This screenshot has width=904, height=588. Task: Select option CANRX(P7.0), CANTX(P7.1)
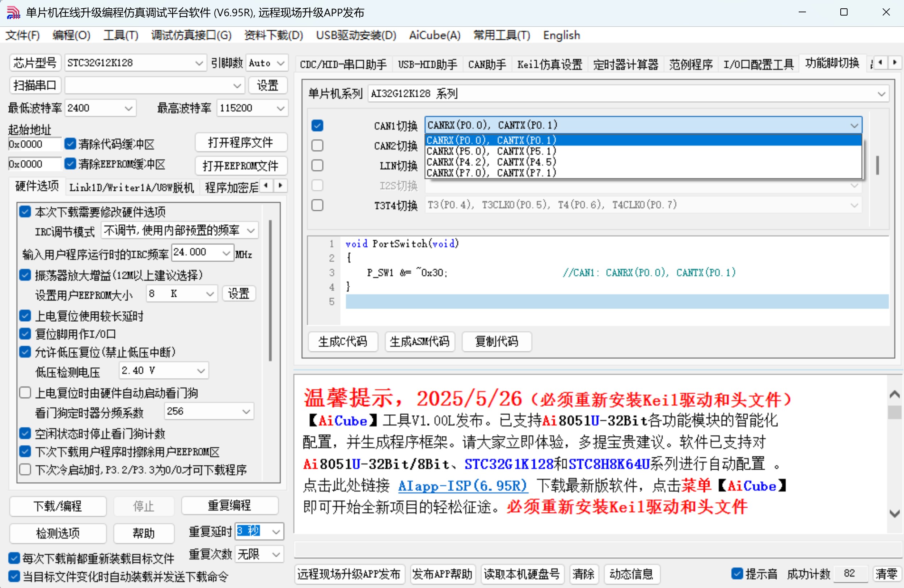tap(643, 173)
